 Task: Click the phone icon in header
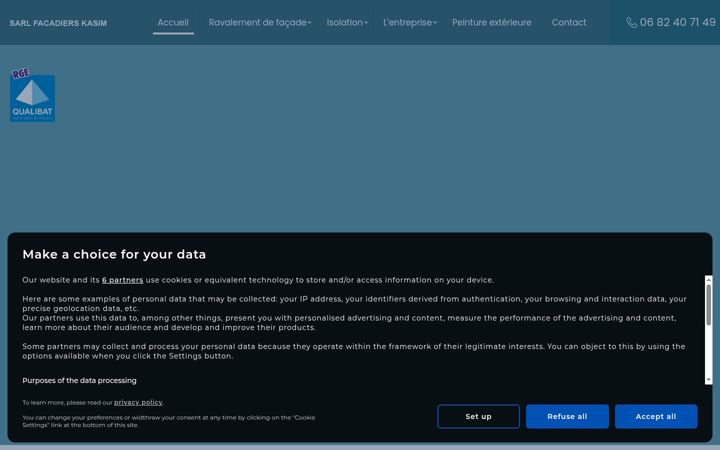point(632,22)
